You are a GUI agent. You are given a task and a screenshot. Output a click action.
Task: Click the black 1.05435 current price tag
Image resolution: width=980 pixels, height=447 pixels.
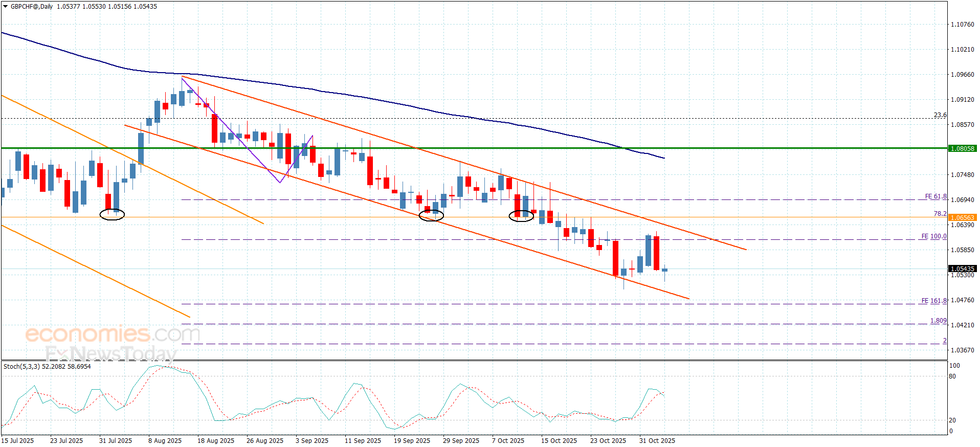pos(962,269)
